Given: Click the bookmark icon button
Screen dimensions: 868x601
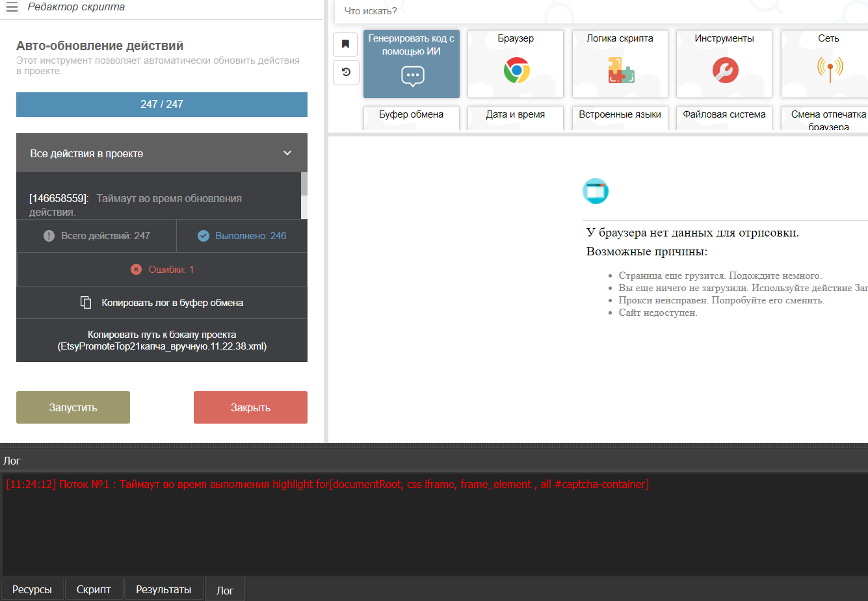Looking at the screenshot, I should point(345,44).
